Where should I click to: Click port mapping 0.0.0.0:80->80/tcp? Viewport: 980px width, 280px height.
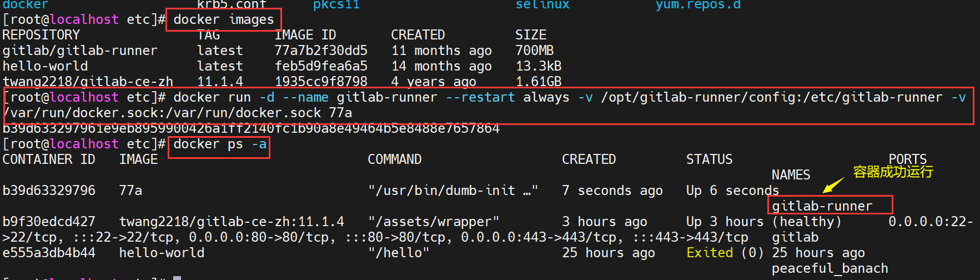click(x=262, y=237)
